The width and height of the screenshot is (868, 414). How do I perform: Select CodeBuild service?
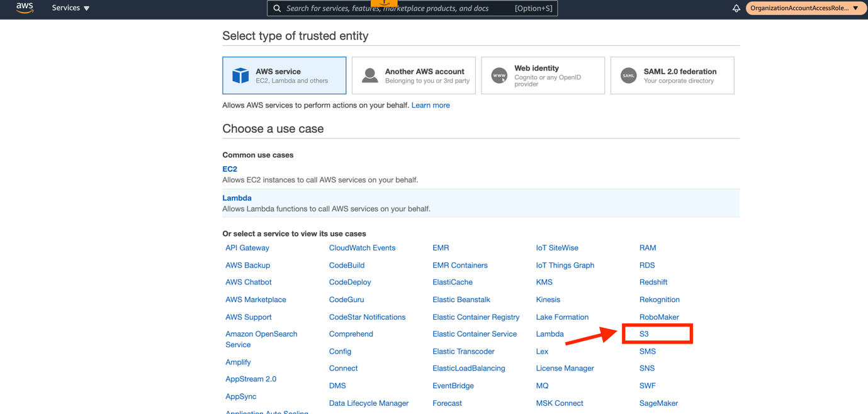click(x=347, y=266)
